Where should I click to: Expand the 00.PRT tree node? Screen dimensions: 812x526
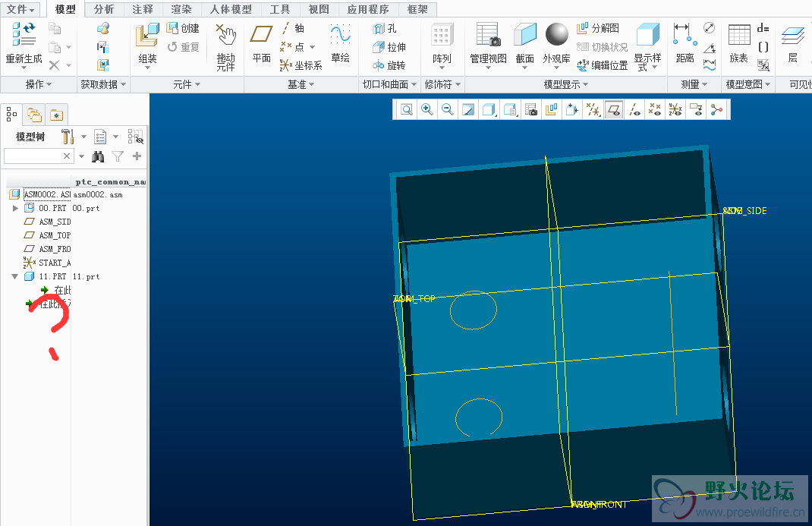pos(15,208)
